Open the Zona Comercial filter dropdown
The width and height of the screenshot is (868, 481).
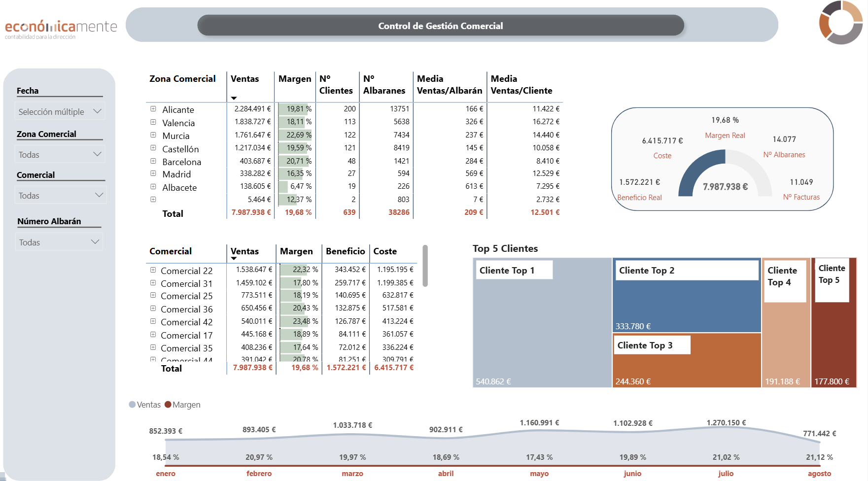point(60,154)
